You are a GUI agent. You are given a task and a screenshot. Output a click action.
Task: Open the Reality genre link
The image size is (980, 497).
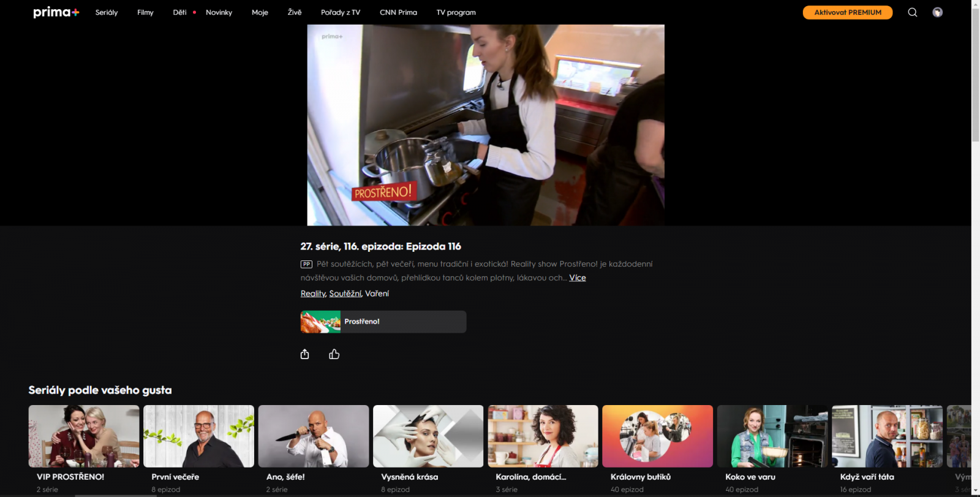313,294
